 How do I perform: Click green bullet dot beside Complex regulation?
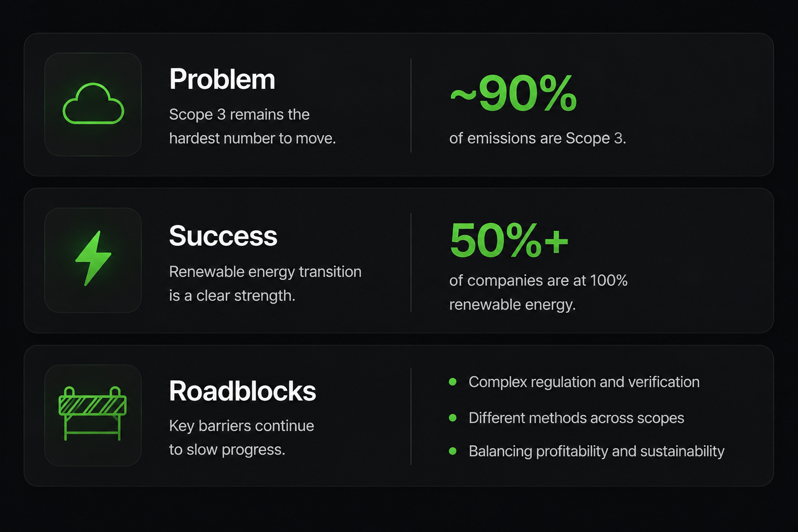453,382
